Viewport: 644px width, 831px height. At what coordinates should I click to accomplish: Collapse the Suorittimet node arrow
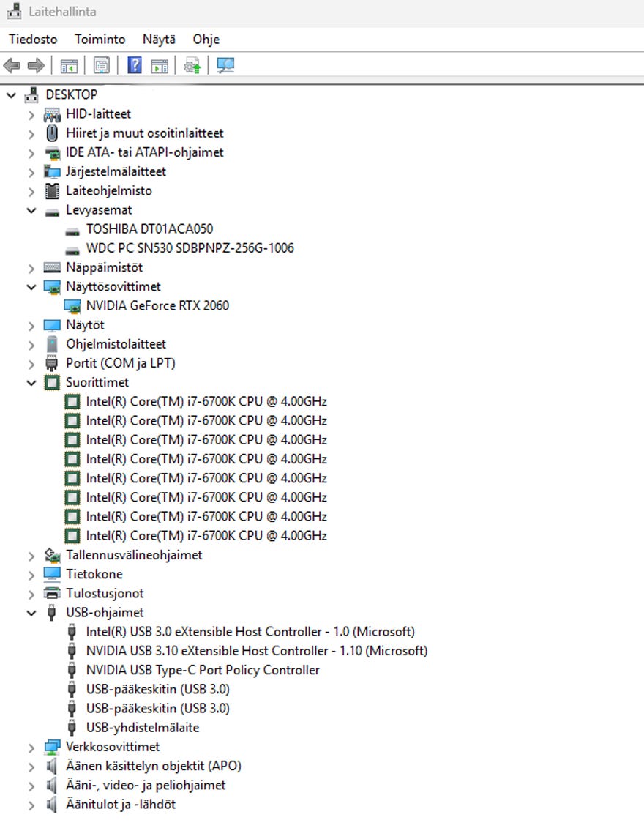coord(31,383)
